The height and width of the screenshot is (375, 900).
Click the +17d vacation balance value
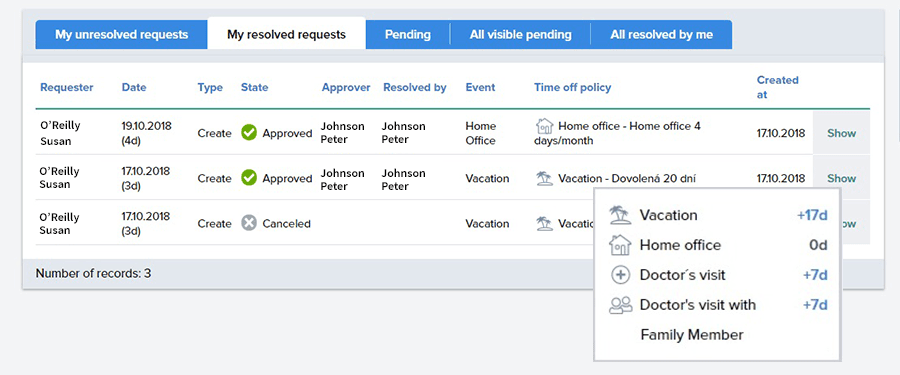(x=812, y=215)
